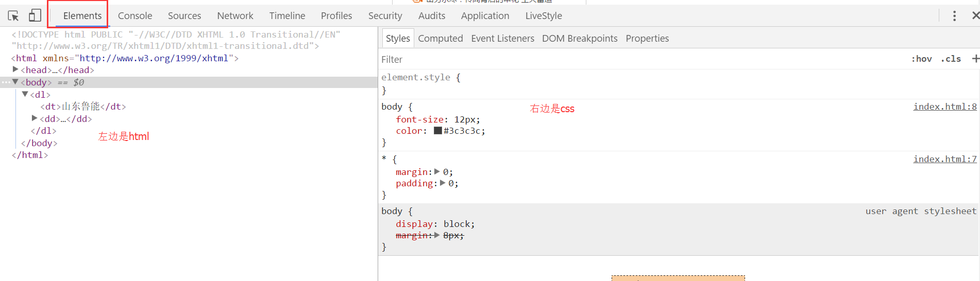Click the styles Filter input field

(618, 59)
